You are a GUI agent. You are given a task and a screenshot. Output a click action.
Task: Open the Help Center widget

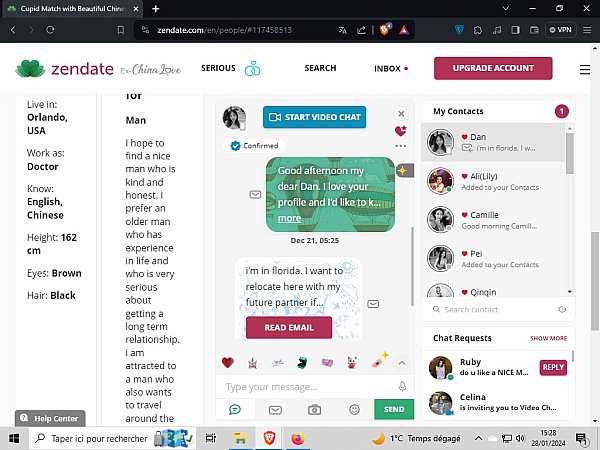[x=50, y=419]
